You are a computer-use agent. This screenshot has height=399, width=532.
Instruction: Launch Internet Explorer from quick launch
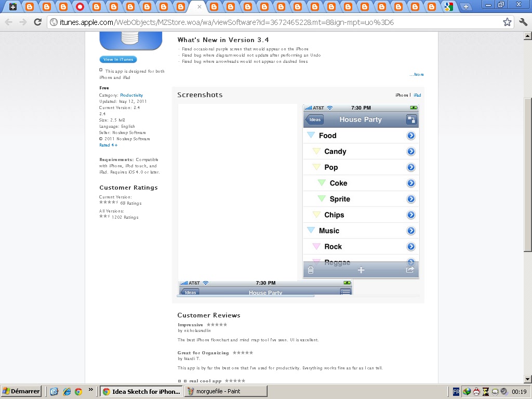(67, 392)
